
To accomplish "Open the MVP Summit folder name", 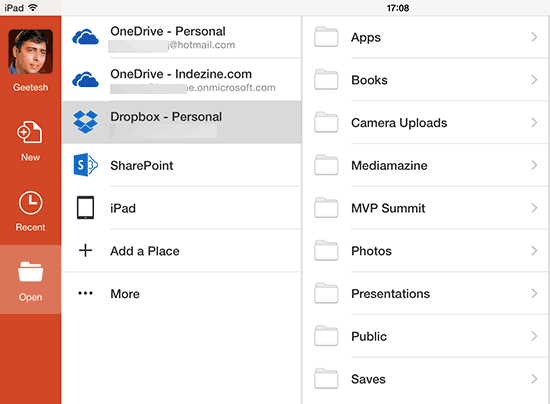I will 388,208.
